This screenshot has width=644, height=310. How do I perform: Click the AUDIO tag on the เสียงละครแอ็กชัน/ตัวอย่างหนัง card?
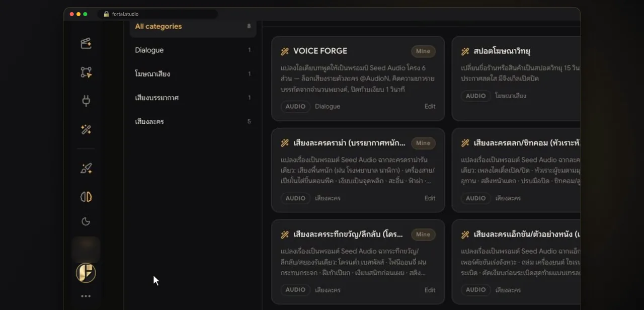coord(476,290)
